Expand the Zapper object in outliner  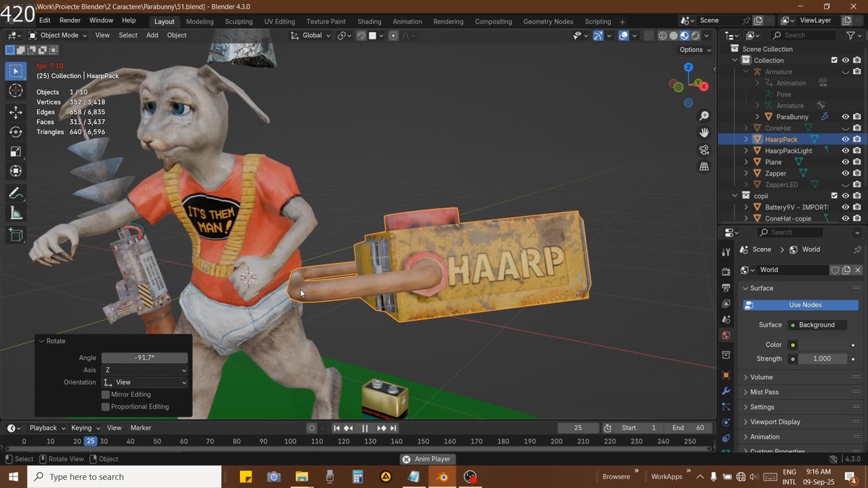pos(746,174)
